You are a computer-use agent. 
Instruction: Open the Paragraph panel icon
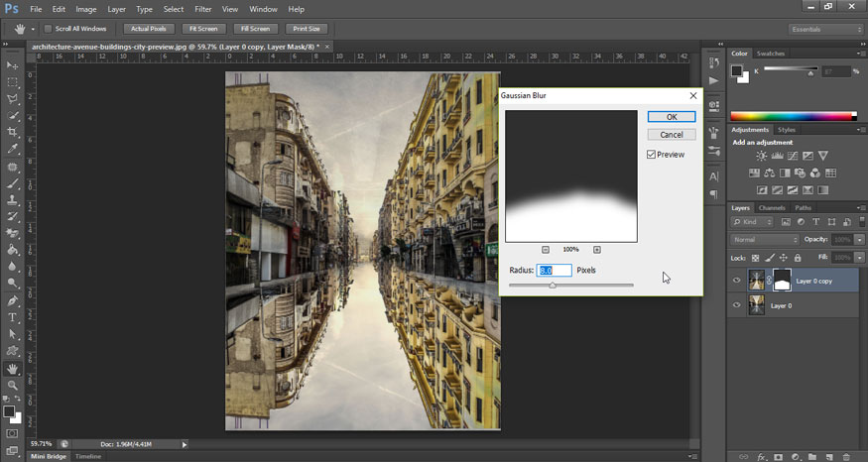[x=714, y=194]
